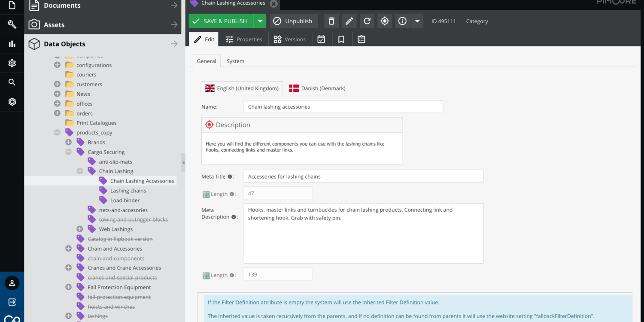
Task: Click the trash delete icon in toolbar
Action: point(331,21)
